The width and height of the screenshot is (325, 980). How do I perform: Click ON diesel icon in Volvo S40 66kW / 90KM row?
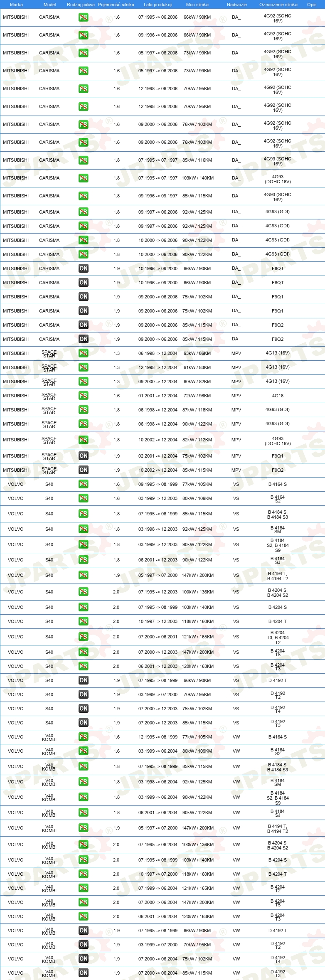pyautogui.click(x=84, y=681)
